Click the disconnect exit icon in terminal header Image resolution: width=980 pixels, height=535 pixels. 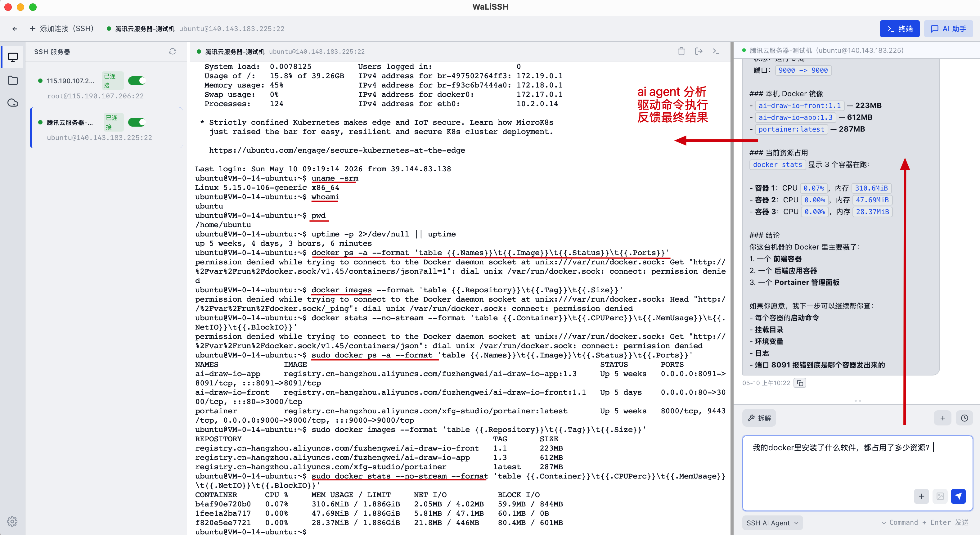click(699, 52)
